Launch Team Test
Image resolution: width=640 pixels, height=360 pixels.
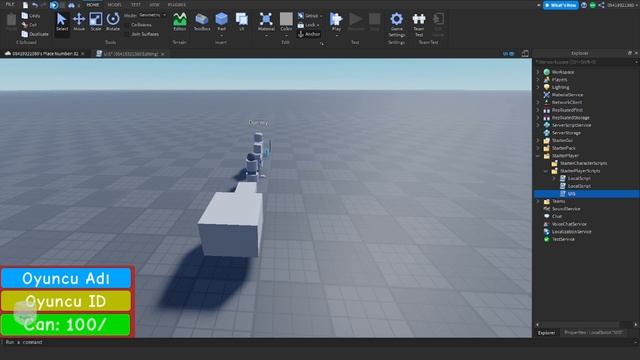click(419, 24)
